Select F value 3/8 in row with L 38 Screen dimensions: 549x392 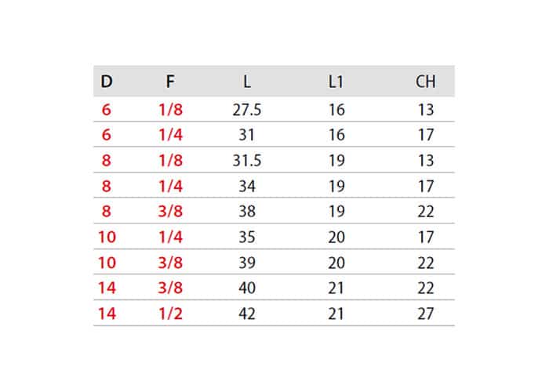tap(170, 212)
